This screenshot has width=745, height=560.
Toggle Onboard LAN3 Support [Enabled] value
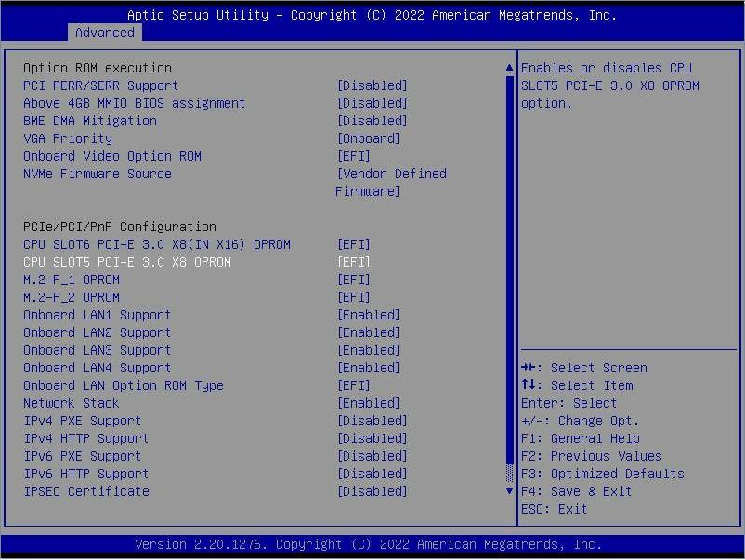(x=368, y=350)
